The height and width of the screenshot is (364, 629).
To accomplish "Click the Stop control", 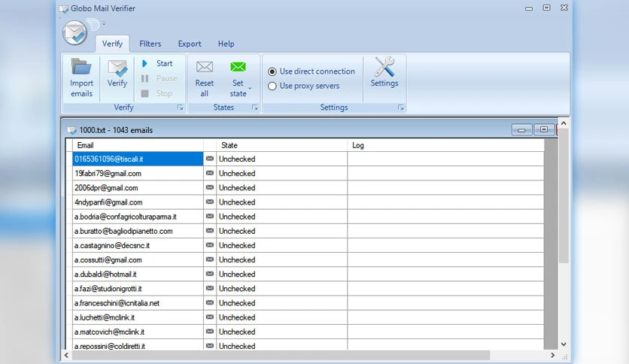I will 156,93.
